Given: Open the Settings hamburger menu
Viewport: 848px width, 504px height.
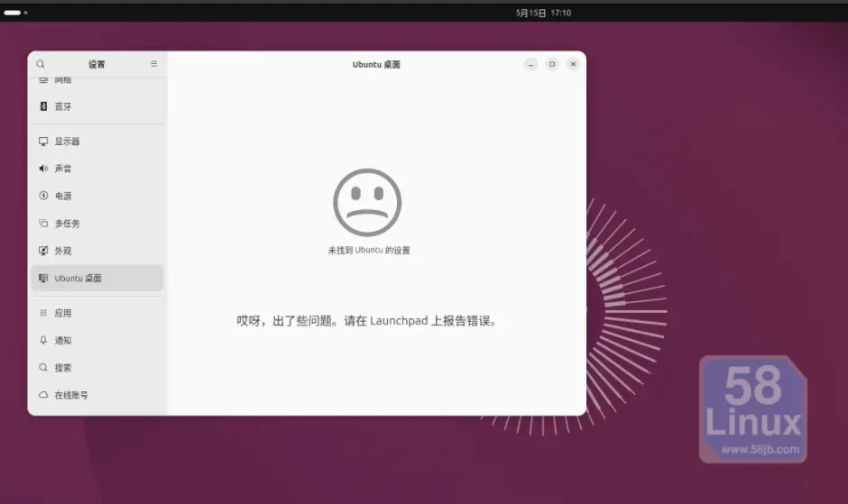Looking at the screenshot, I should 154,64.
